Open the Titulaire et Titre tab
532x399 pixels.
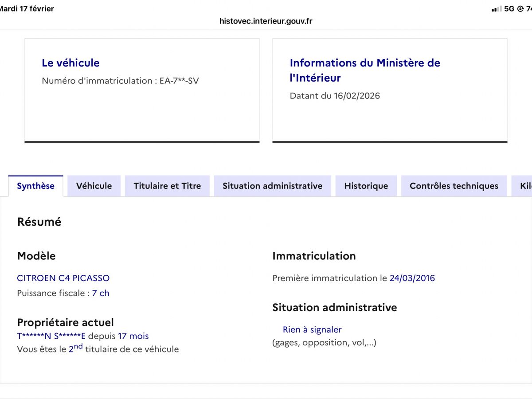[x=167, y=186]
